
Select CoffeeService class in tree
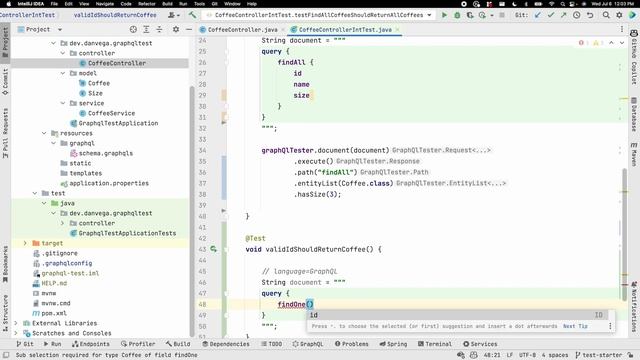tap(107, 113)
